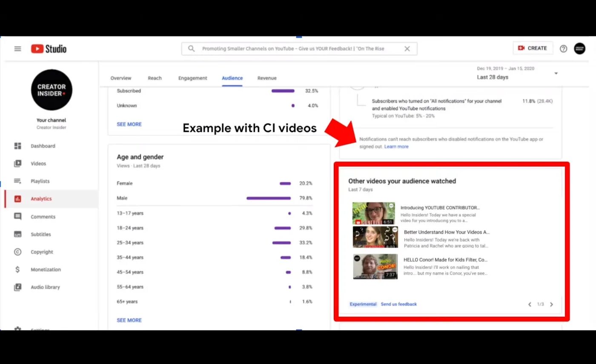596x364 pixels.
Task: Open Subtitles in the sidebar
Action: click(x=51, y=234)
